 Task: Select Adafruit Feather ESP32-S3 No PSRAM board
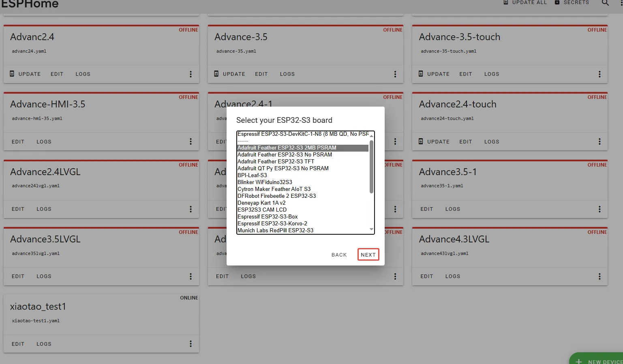303,155
